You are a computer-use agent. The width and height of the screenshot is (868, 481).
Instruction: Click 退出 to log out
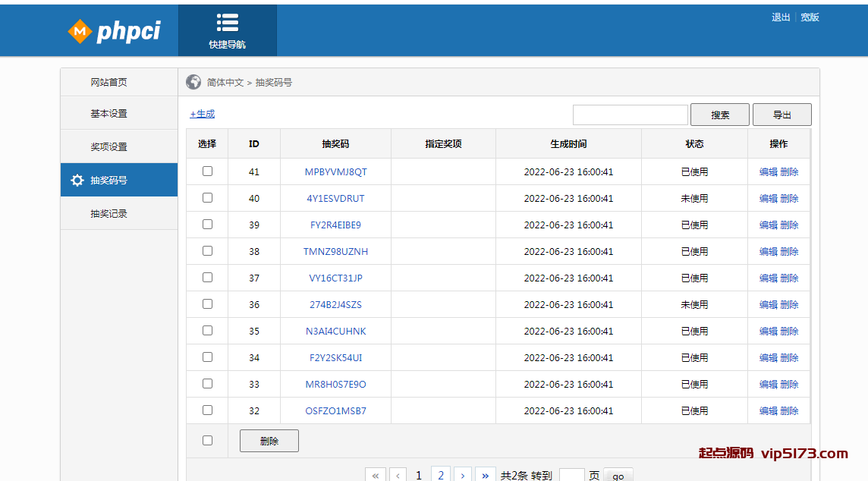click(x=781, y=17)
